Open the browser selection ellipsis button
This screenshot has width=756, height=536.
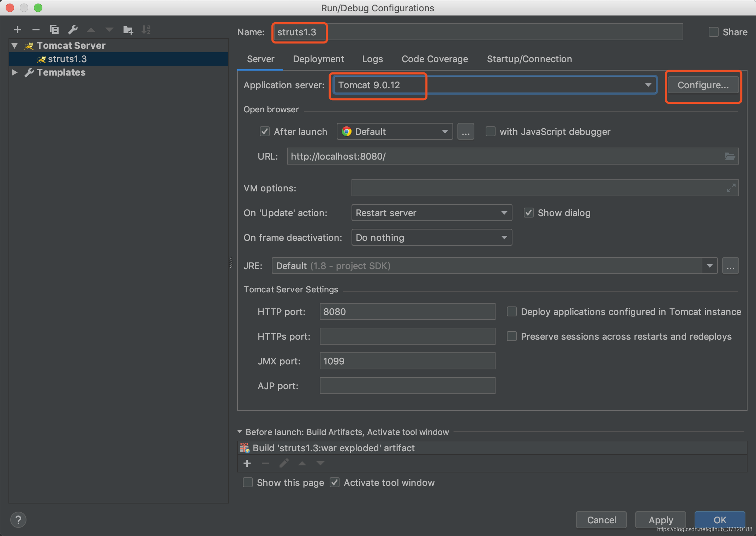[x=466, y=132]
